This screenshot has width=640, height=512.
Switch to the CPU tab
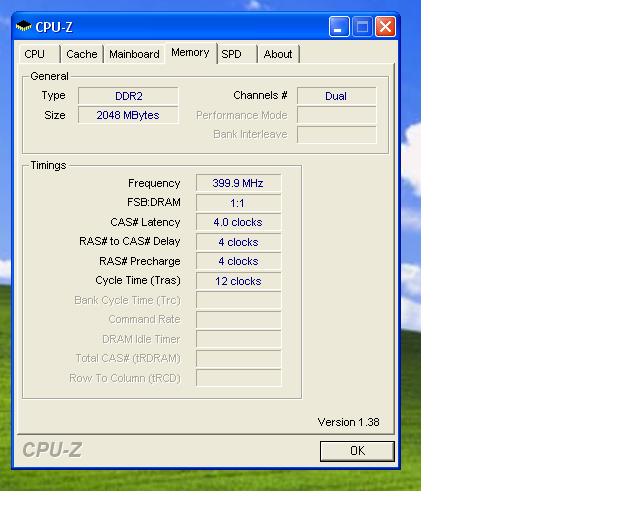pyautogui.click(x=40, y=54)
